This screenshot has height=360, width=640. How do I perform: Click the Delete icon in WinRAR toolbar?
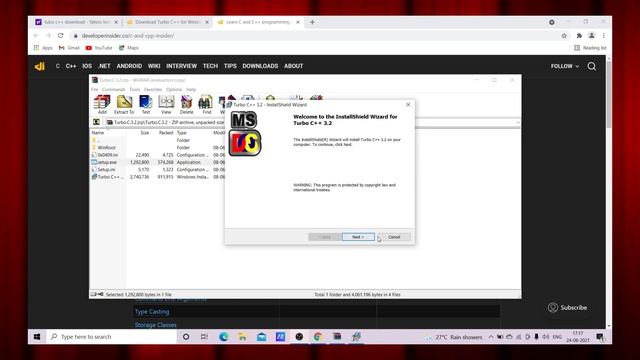pos(187,104)
